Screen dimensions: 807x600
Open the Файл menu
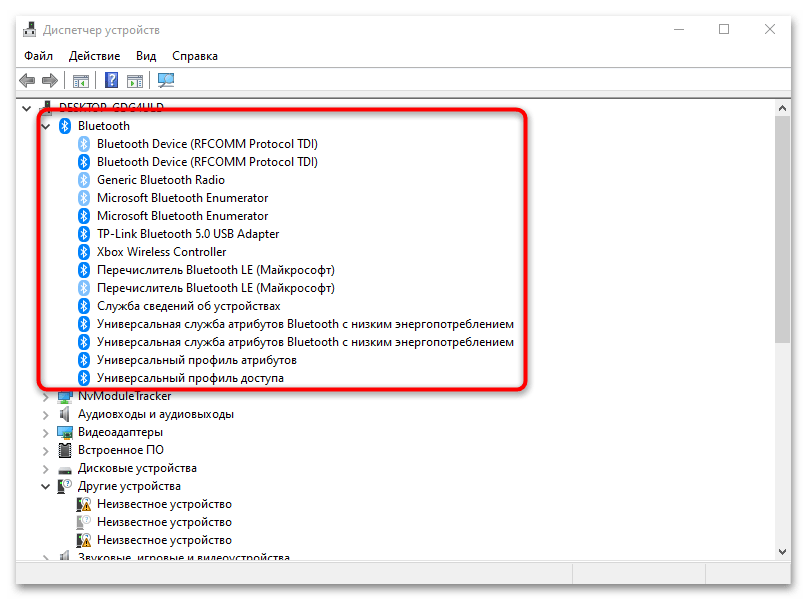pos(39,56)
